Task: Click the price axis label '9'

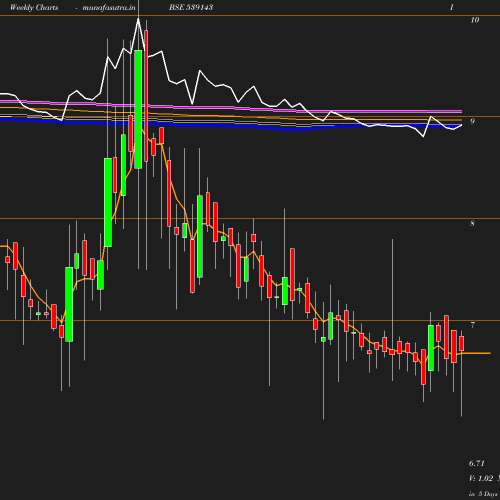Action: 472,121
